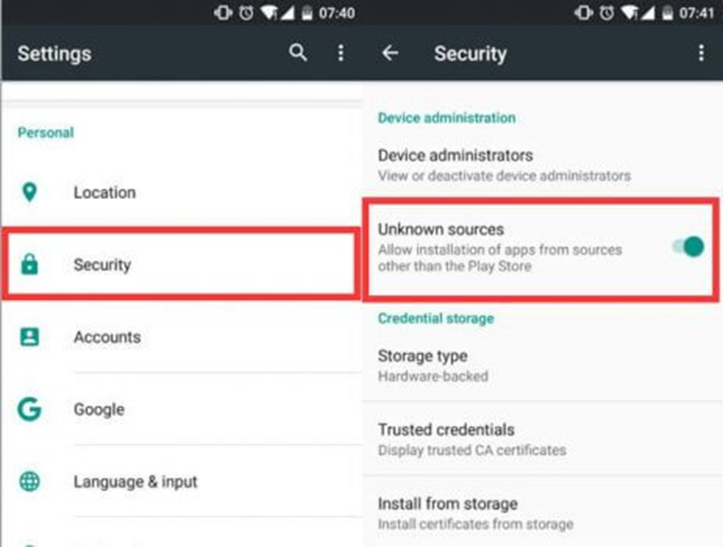723x547 pixels.
Task: Tap the Security padlock icon
Action: 30,264
